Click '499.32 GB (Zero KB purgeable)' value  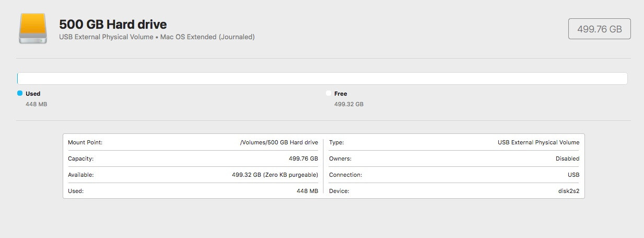pyautogui.click(x=275, y=175)
